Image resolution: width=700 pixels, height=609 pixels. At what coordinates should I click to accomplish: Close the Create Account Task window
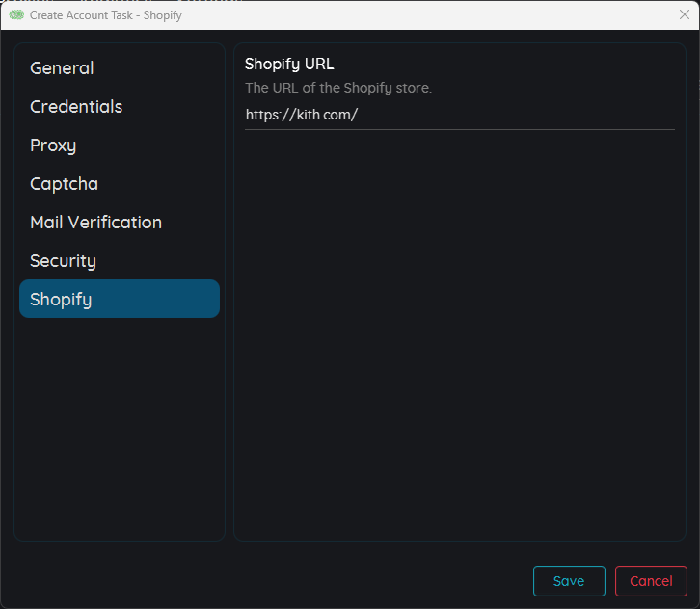click(x=685, y=15)
